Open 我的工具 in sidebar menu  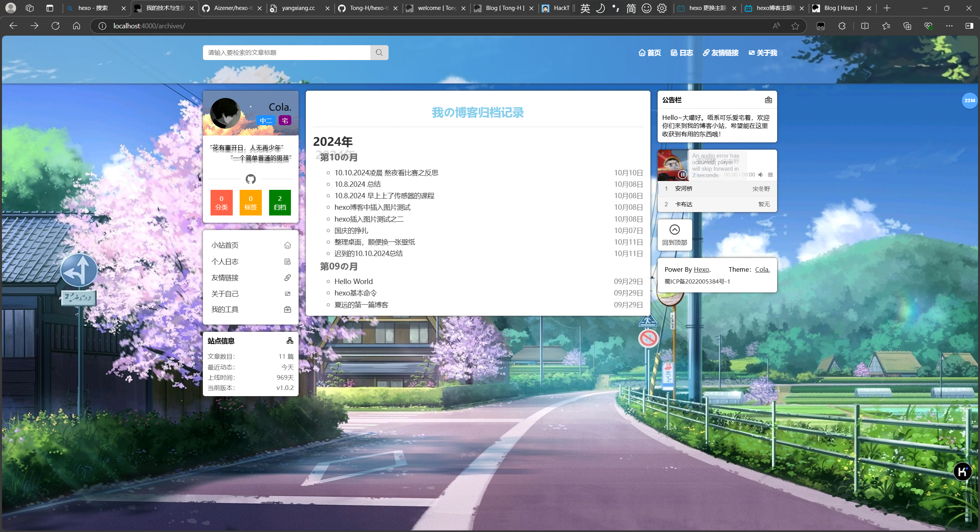pyautogui.click(x=251, y=309)
